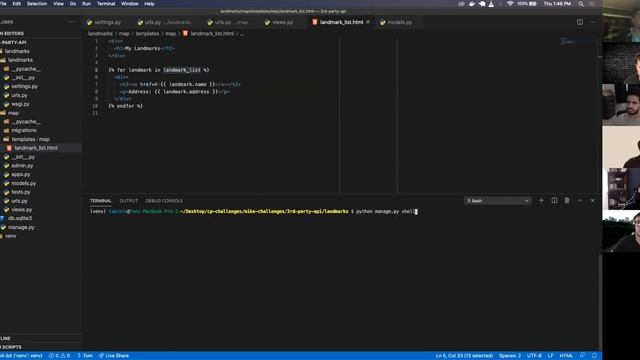The width and height of the screenshot is (640, 360).
Task: Expand the __pycache__ folder above migrations
Action: pyautogui.click(x=26, y=122)
